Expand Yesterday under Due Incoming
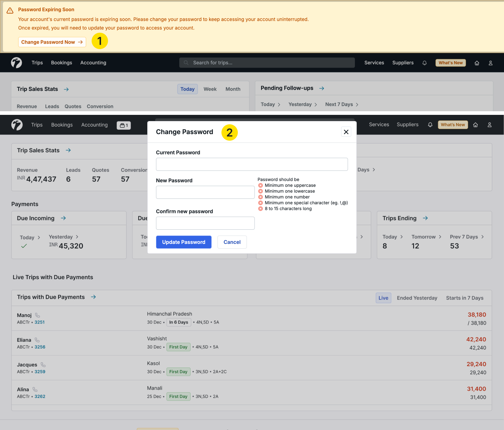 click(64, 237)
